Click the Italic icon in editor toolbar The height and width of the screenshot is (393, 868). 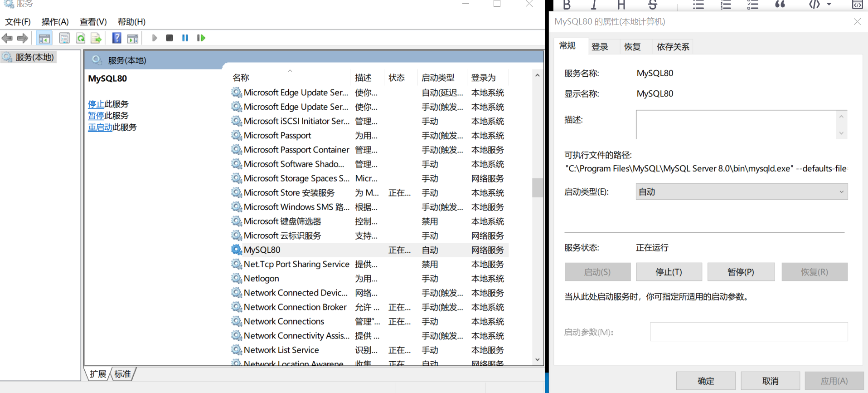pos(594,5)
